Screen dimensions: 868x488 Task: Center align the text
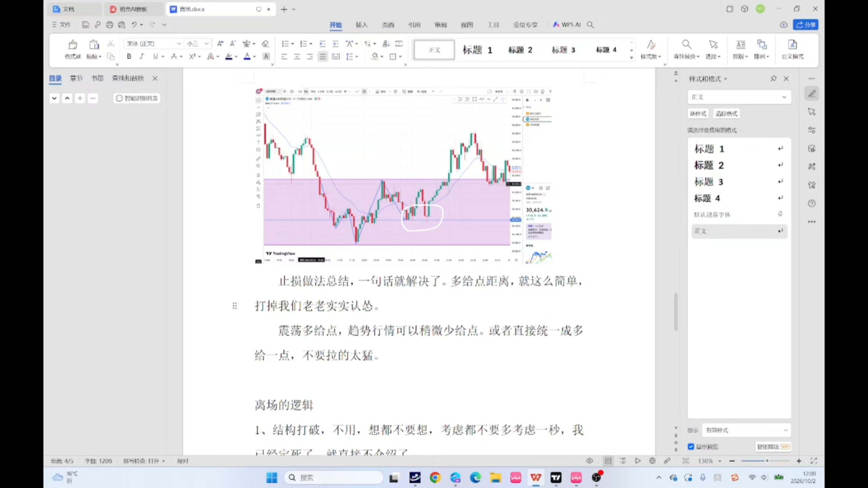[x=297, y=57]
